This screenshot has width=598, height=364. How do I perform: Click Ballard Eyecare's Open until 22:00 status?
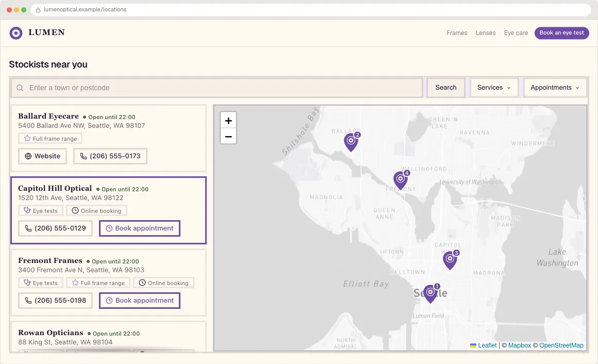click(109, 117)
